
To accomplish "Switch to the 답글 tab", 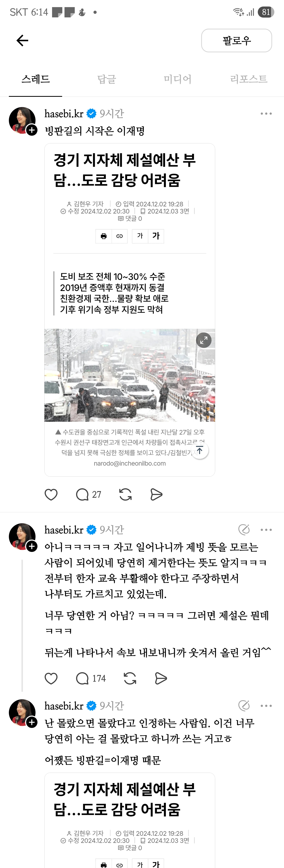I will tap(107, 79).
